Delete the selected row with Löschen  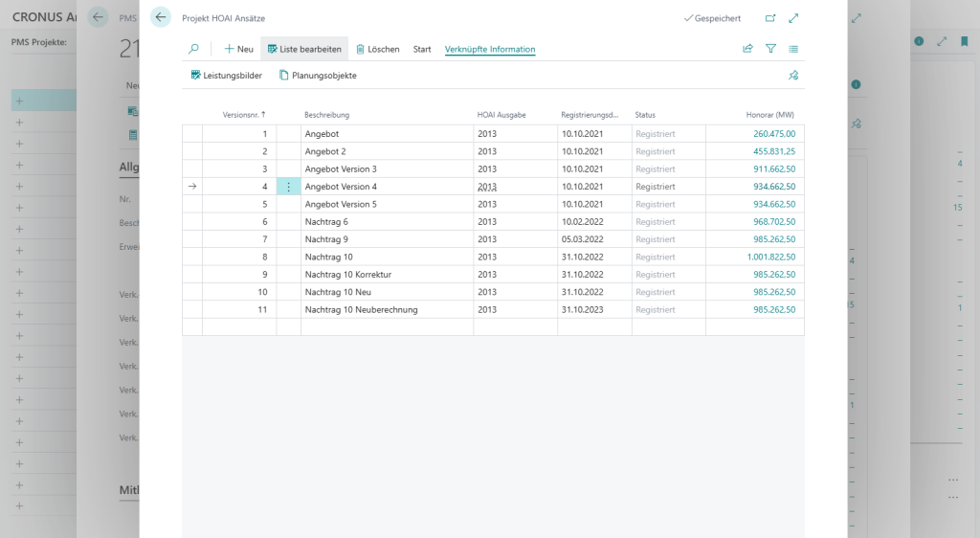coord(377,49)
